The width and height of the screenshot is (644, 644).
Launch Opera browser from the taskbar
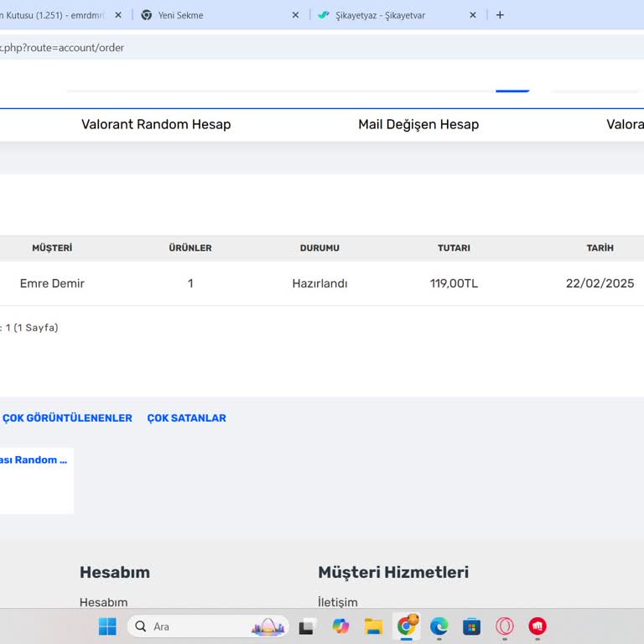coord(505,626)
